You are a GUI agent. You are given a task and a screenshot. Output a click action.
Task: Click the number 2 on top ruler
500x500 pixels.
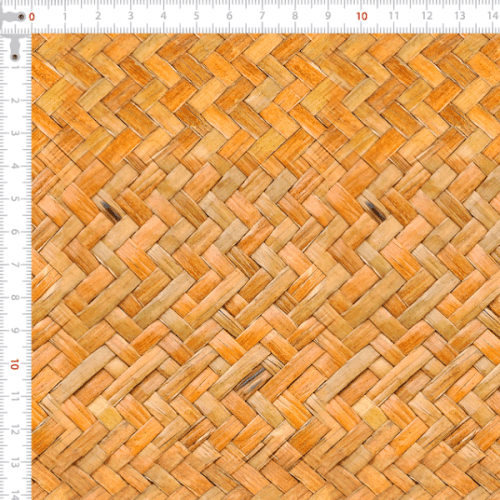pos(98,16)
